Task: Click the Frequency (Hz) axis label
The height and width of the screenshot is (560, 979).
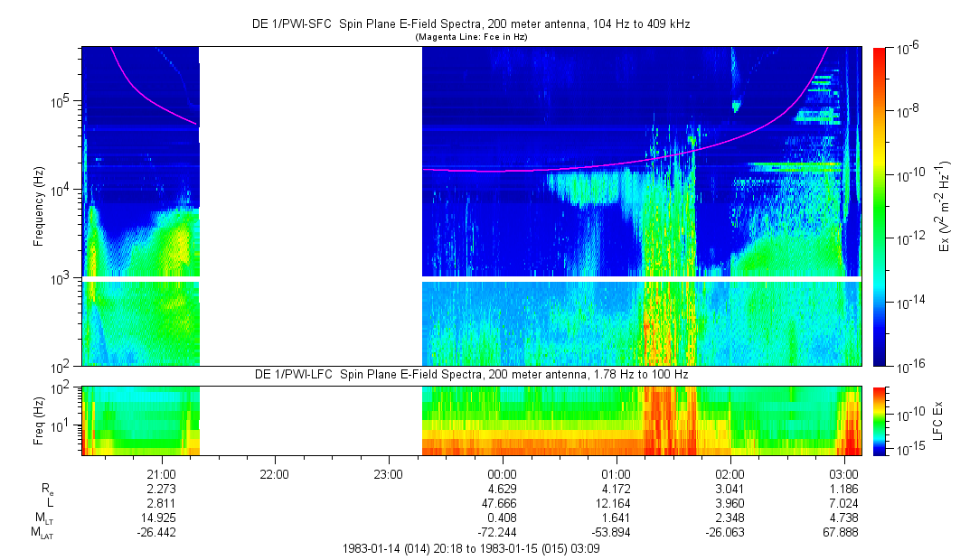Action: (39, 207)
